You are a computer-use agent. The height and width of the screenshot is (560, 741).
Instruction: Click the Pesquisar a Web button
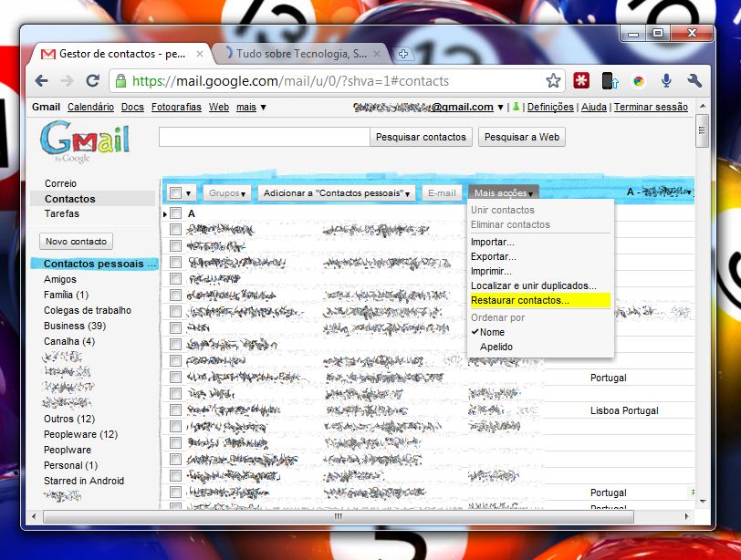pos(522,137)
